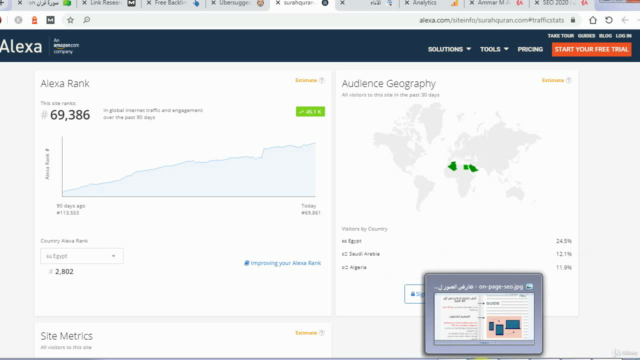Image resolution: width=640 pixels, height=360 pixels.
Task: Click the Algeria 11.9% value
Action: tap(564, 267)
